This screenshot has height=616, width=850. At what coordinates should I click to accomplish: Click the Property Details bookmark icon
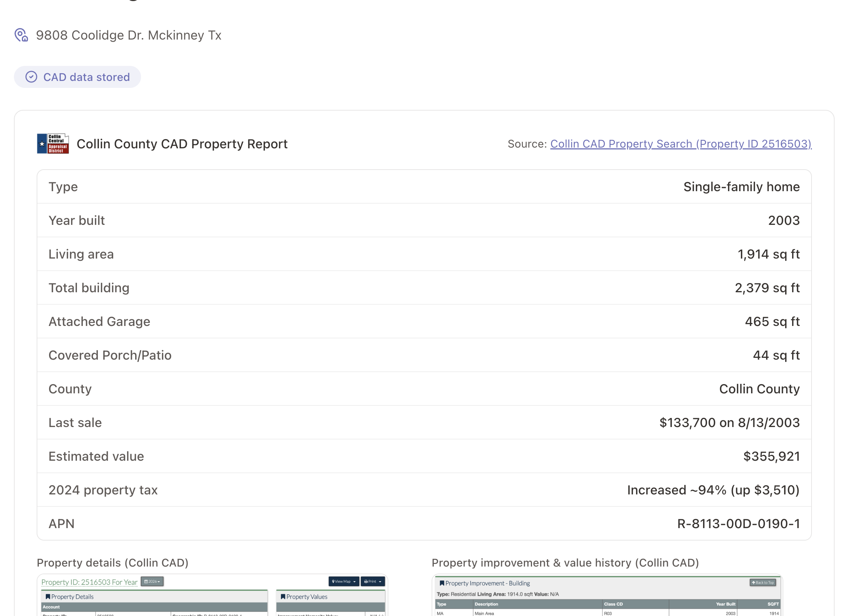tap(48, 596)
